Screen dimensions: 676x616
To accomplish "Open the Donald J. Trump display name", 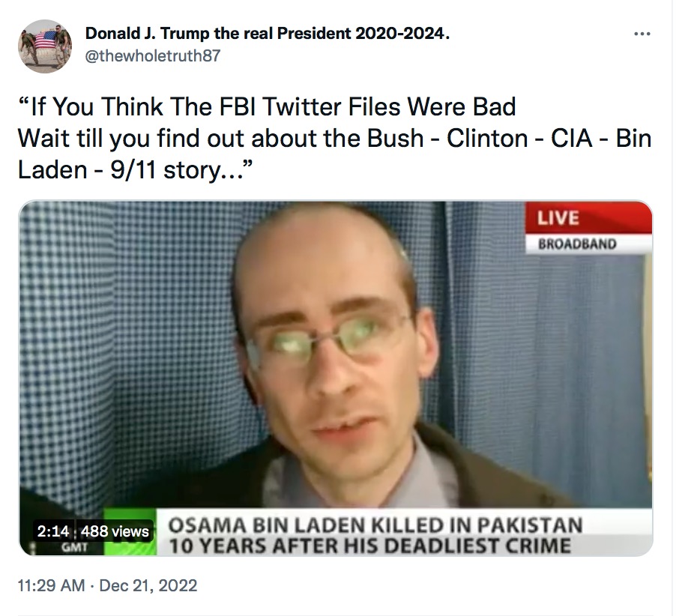I will 268,33.
